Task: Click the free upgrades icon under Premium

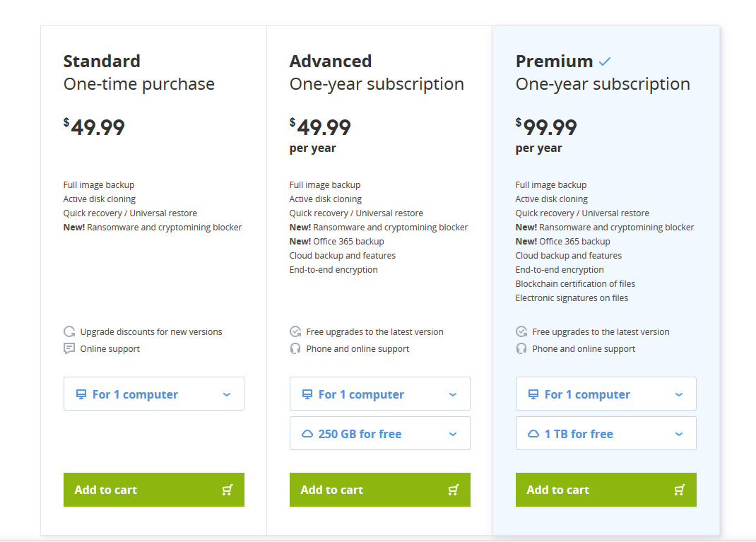Action: click(521, 331)
